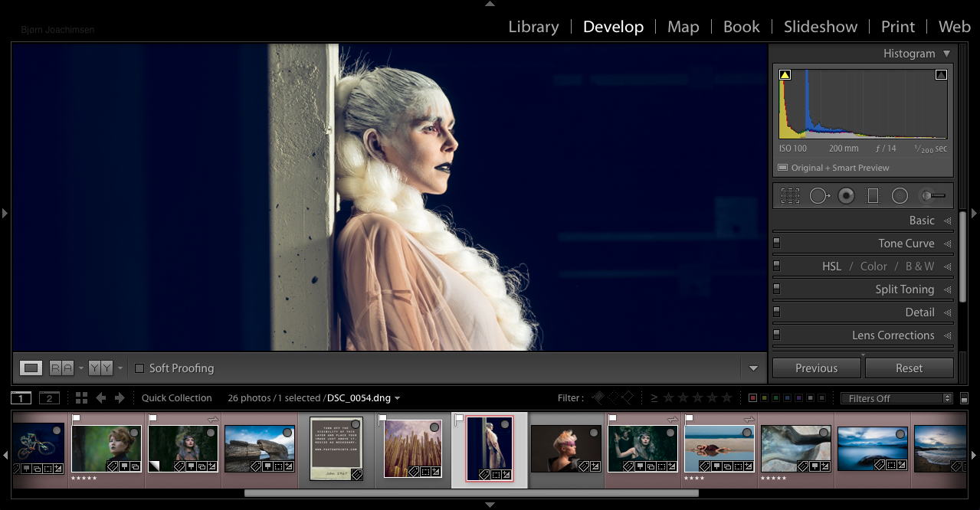Open the Slideshow module

tap(820, 27)
